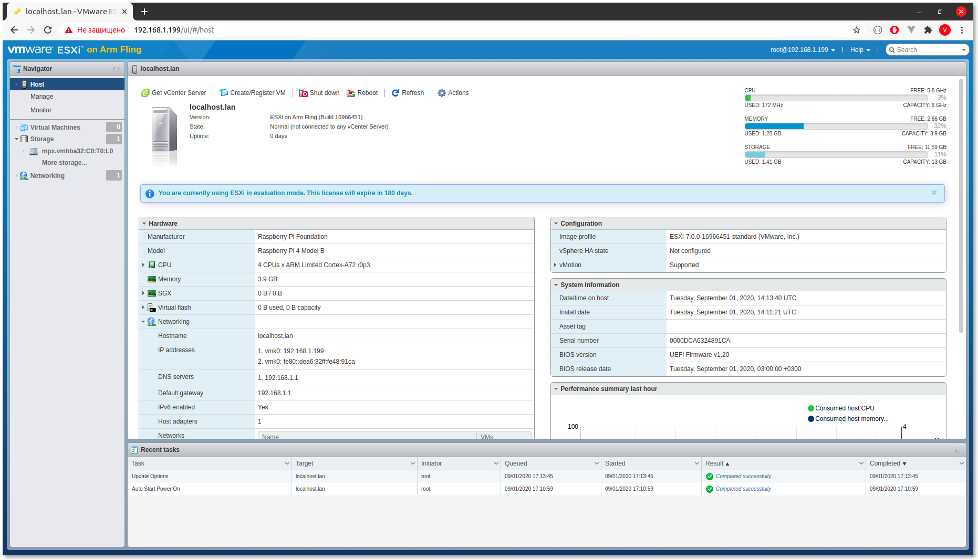Sort tasks by Task column header
This screenshot has width=978, height=560.
click(x=210, y=463)
